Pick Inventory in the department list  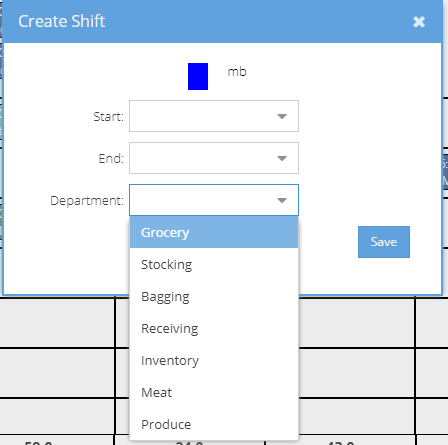pyautogui.click(x=214, y=360)
